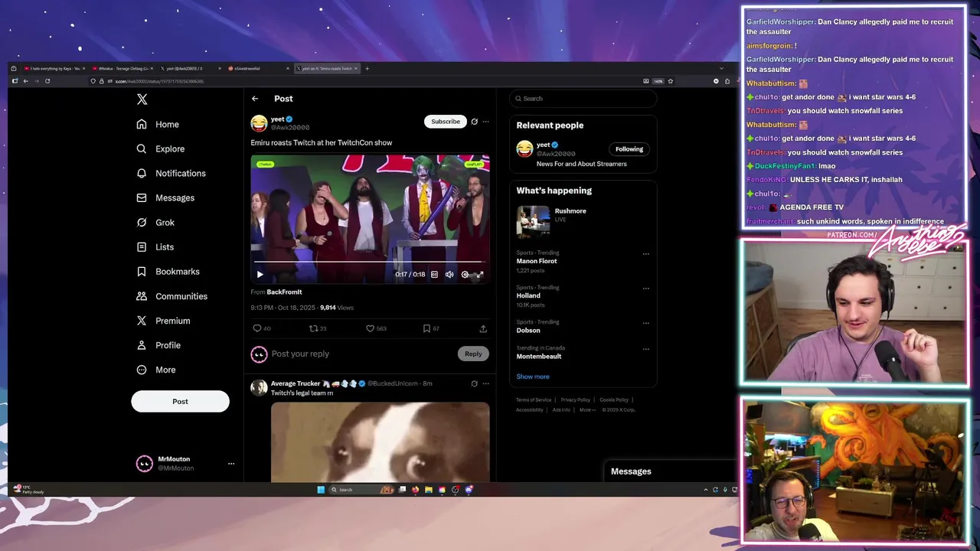Viewport: 980px width, 551px height.
Task: Enter fullscreen on the video
Action: [x=480, y=274]
